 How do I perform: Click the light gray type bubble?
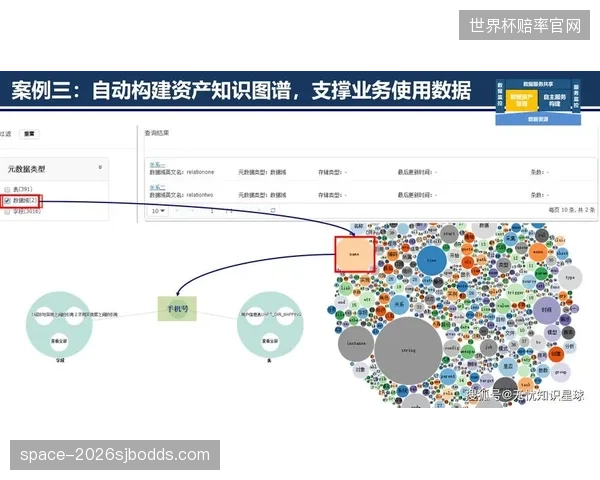tap(570, 278)
